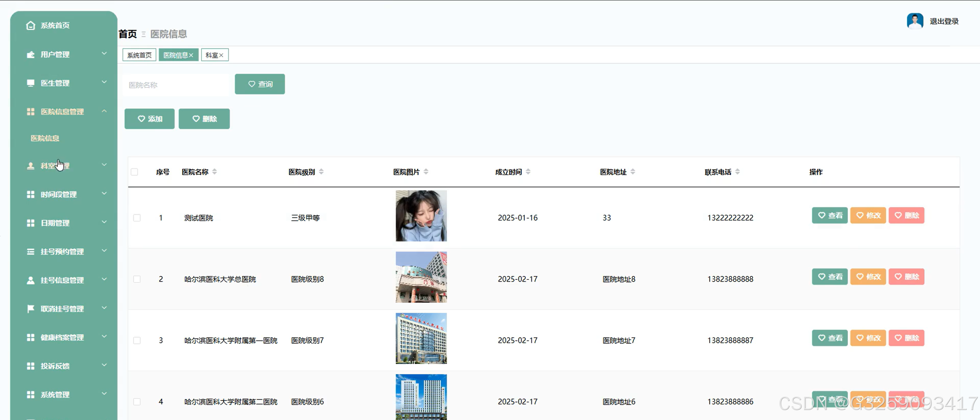Click the 投诉反馈 grid icon
Screen dimensions: 980x420
pos(30,366)
